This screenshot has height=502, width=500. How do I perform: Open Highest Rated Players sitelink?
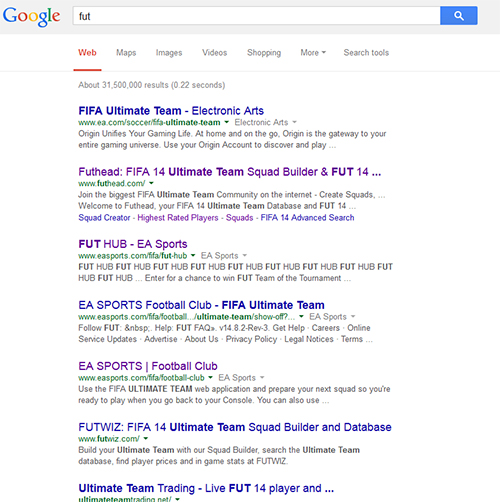(x=178, y=218)
